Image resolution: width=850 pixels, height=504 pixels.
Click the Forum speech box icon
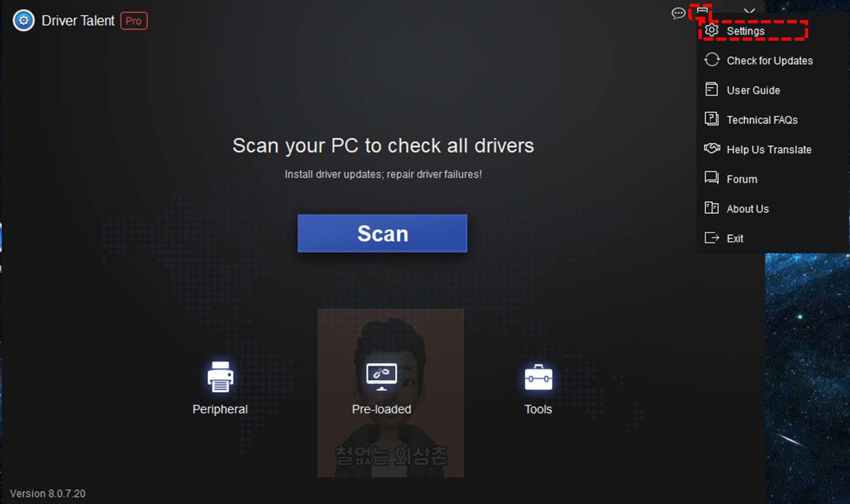tap(712, 177)
